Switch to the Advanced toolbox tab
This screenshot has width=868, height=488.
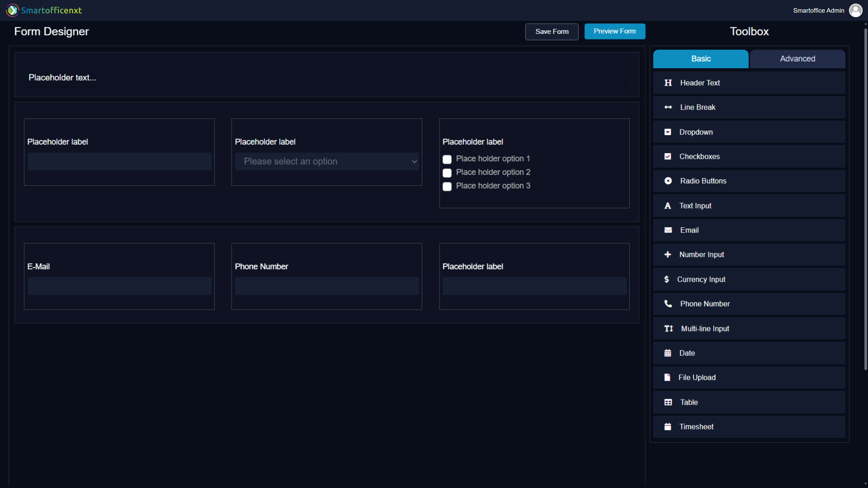pyautogui.click(x=797, y=59)
